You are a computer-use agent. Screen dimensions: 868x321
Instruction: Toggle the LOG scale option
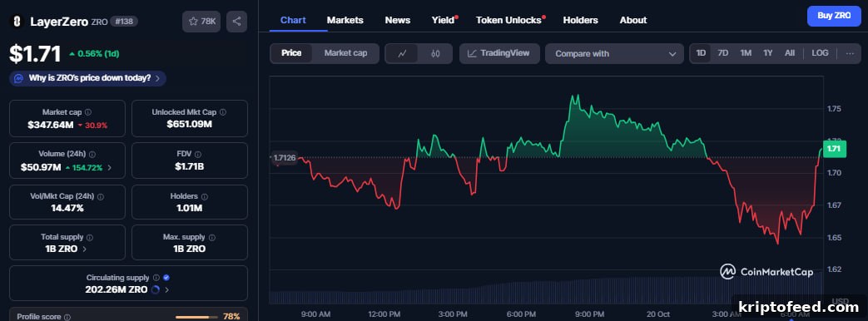tap(820, 53)
